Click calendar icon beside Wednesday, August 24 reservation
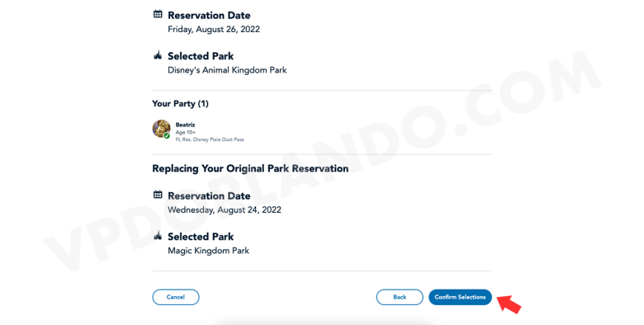644x325 pixels. [x=158, y=195]
